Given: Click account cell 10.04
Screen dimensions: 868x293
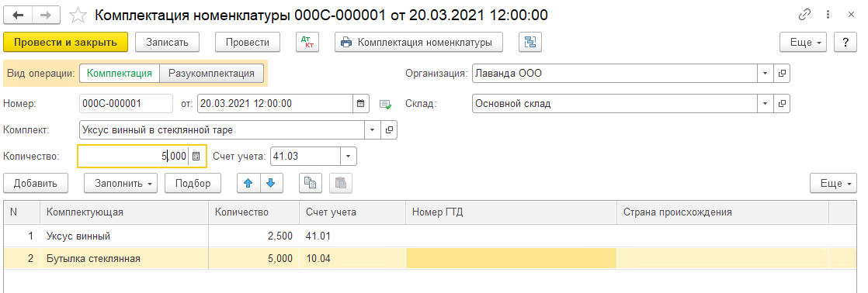Looking at the screenshot, I should (352, 258).
